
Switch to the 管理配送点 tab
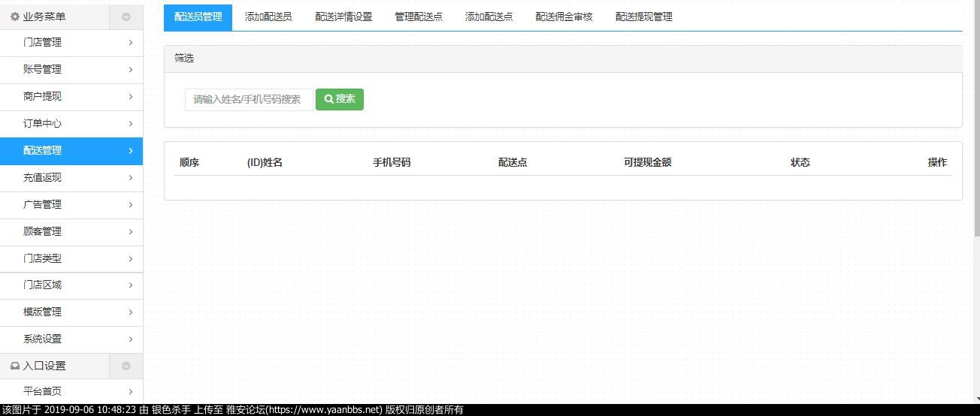click(x=419, y=17)
